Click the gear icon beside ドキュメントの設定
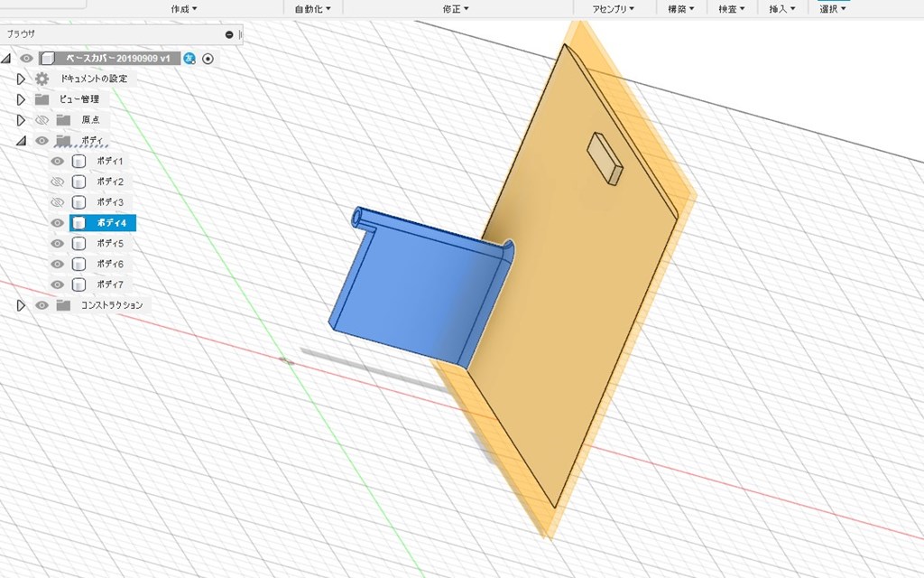The height and width of the screenshot is (578, 924). click(x=42, y=79)
